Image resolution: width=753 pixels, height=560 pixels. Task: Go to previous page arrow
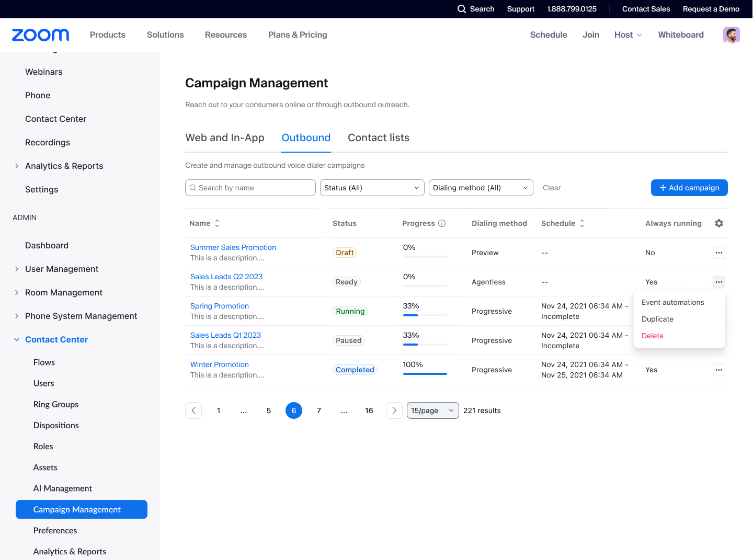tap(193, 410)
